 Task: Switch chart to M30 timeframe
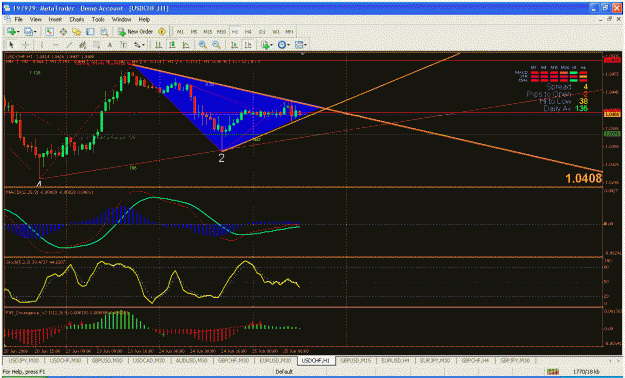click(x=221, y=32)
